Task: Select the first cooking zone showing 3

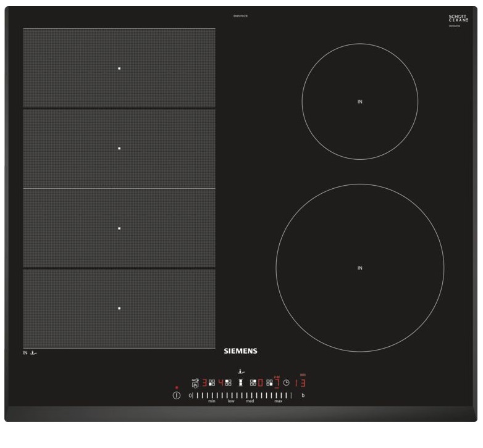Action: [204, 383]
